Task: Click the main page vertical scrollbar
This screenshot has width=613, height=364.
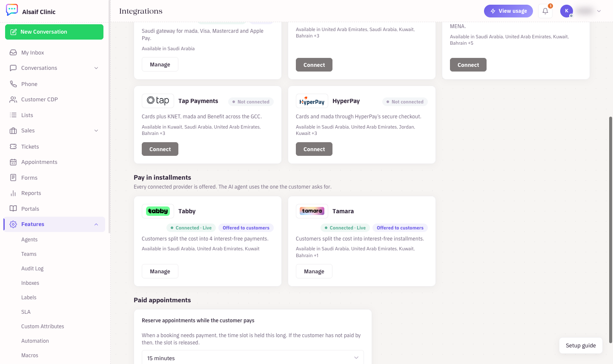Action: point(610,230)
